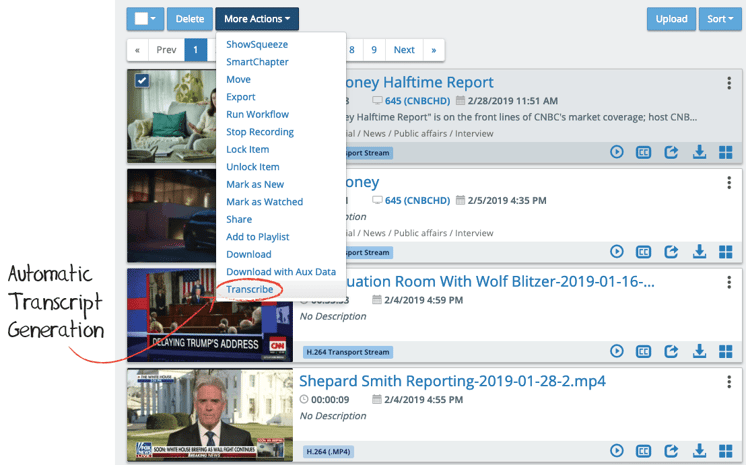Click closed captions icon on Shepard Smith row
The image size is (746, 465).
[644, 451]
